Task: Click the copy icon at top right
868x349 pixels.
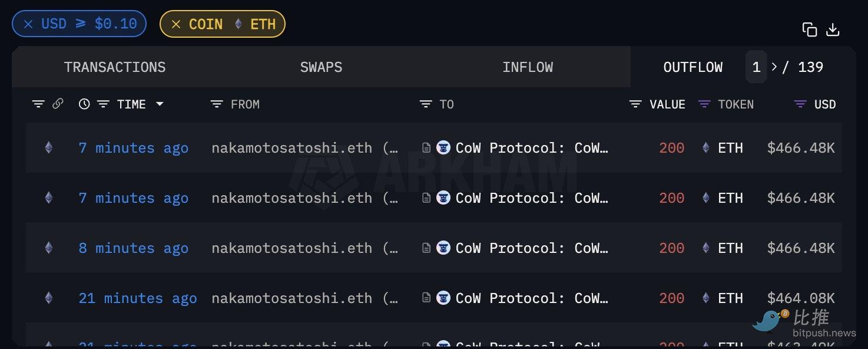Action: tap(810, 30)
